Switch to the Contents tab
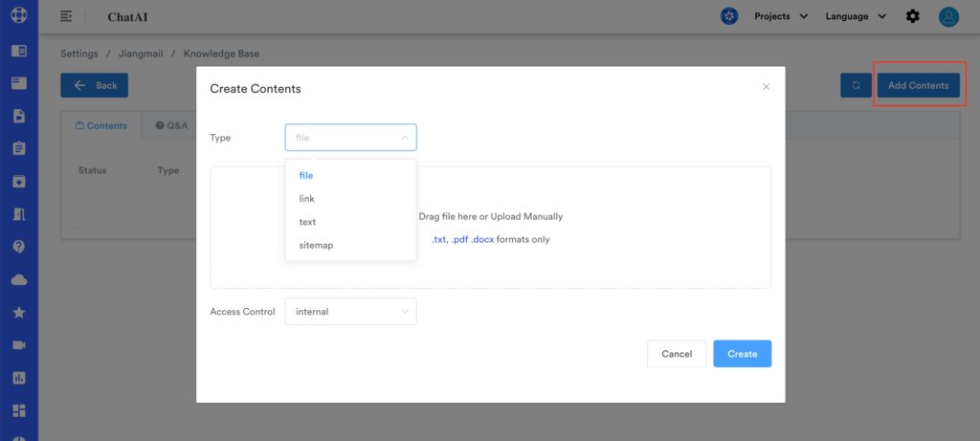This screenshot has height=441, width=980. click(x=100, y=125)
